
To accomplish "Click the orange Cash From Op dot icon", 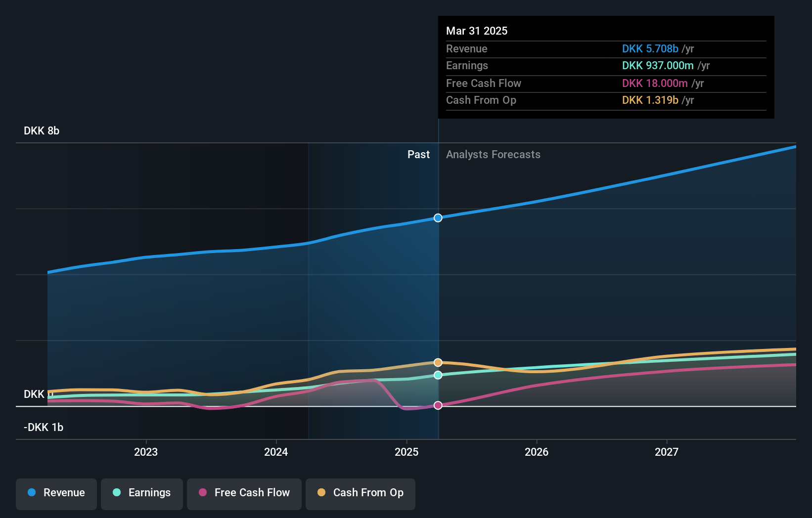I will point(322,493).
